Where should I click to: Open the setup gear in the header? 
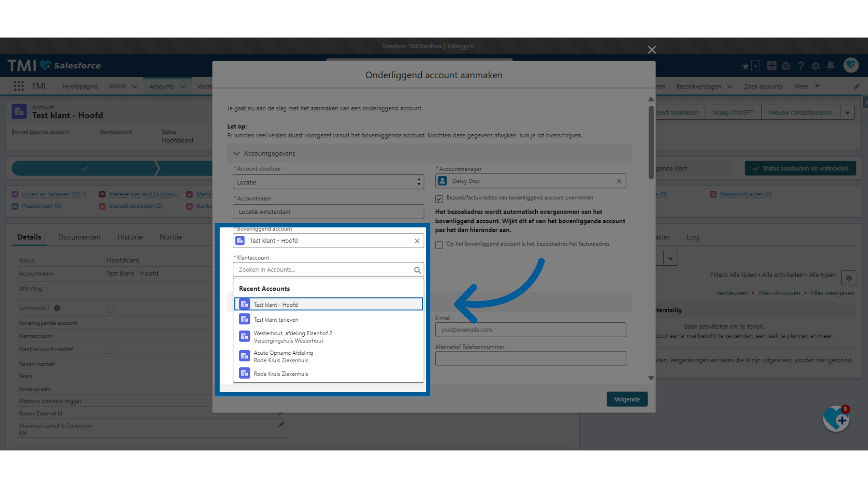pyautogui.click(x=816, y=66)
